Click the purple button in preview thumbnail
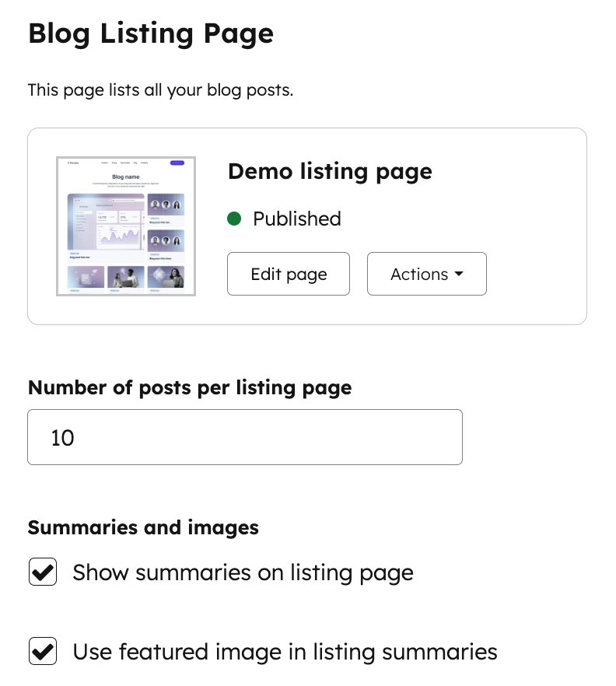 click(178, 163)
